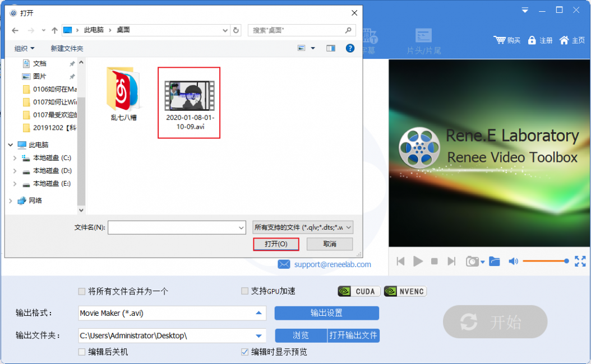
Task: Open the 文件名 dropdown list
Action: 241,228
